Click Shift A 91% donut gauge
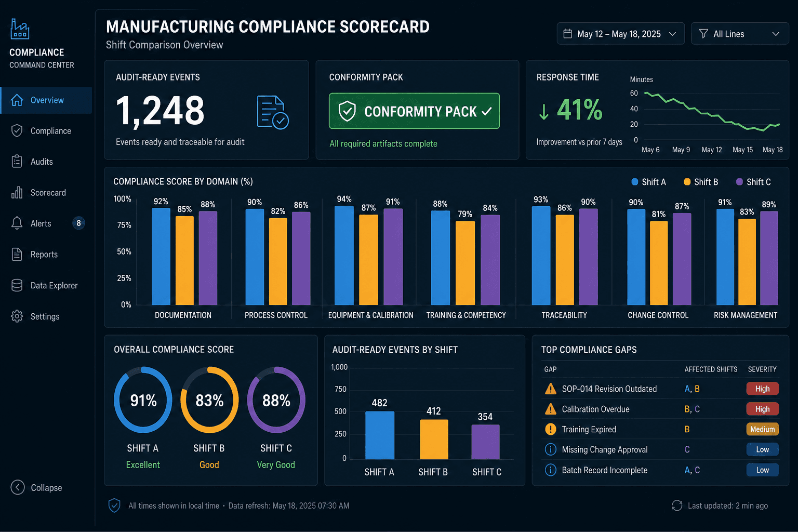The height and width of the screenshot is (532, 798). point(143,400)
